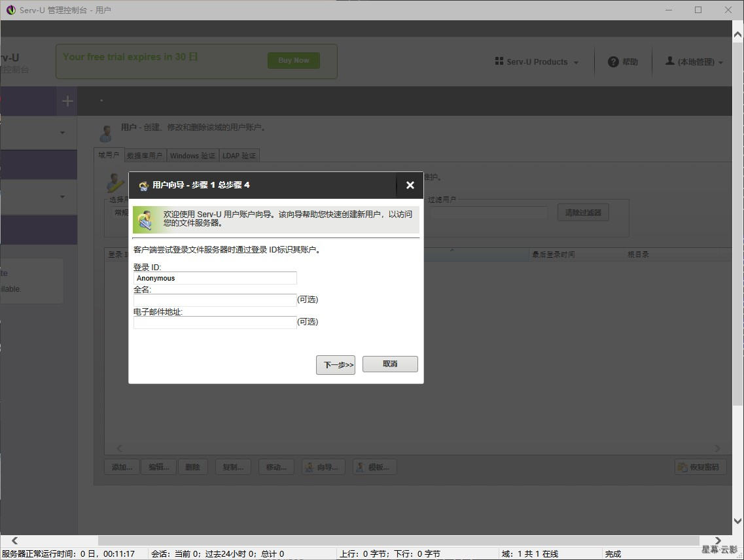Click the 电子邮件地址 input field

coord(215,323)
